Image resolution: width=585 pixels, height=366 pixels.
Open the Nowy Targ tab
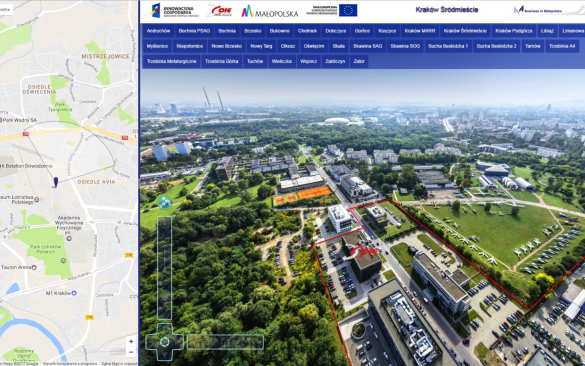tap(261, 46)
